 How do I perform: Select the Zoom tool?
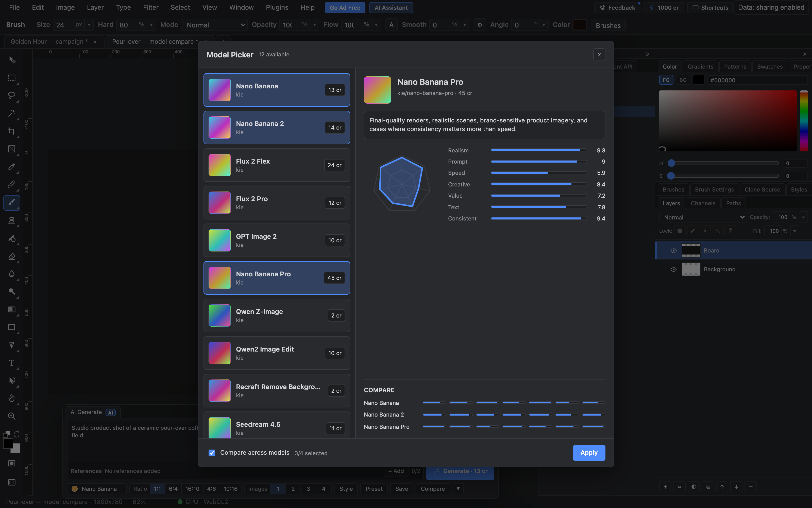tap(12, 416)
